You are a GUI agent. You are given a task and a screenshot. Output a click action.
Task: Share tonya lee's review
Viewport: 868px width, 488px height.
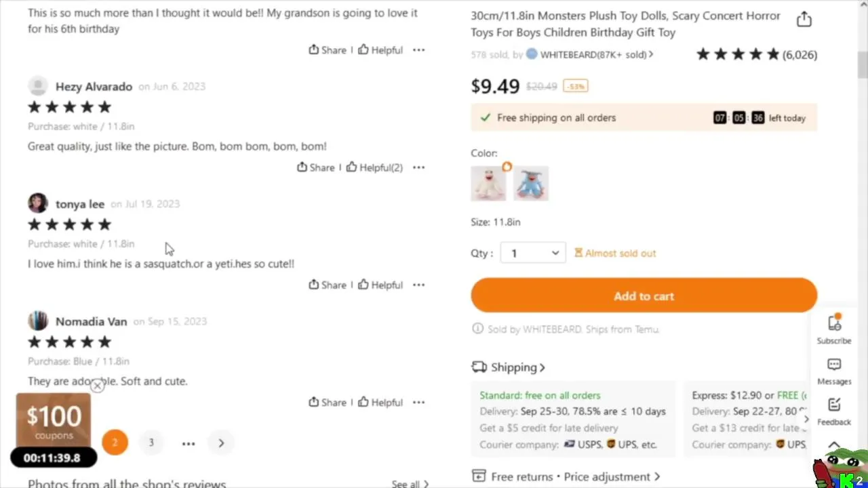click(x=327, y=285)
